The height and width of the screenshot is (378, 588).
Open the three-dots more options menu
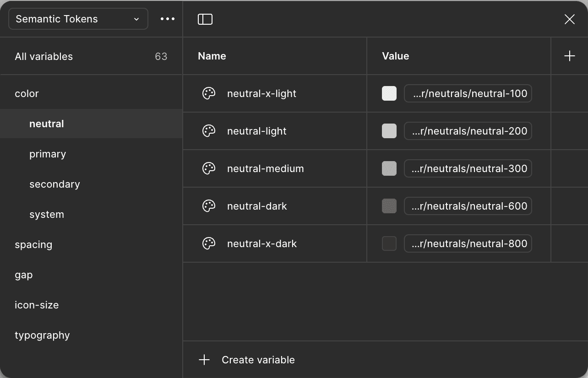point(168,19)
